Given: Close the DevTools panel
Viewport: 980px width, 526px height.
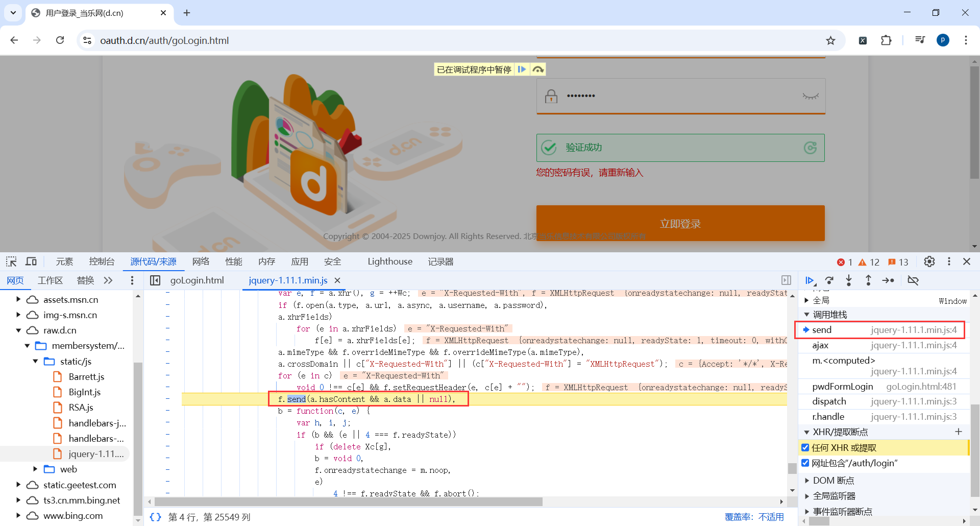Looking at the screenshot, I should [967, 261].
